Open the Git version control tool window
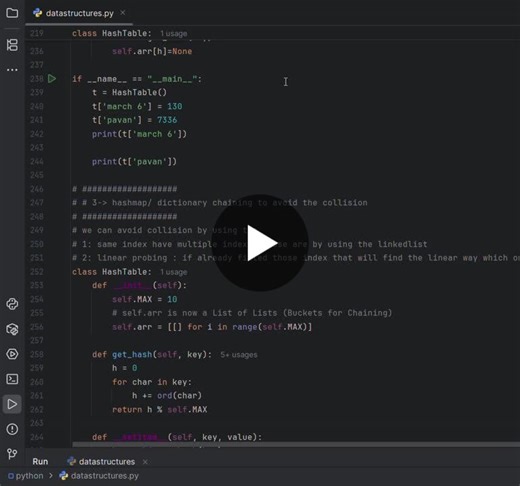 [x=12, y=454]
